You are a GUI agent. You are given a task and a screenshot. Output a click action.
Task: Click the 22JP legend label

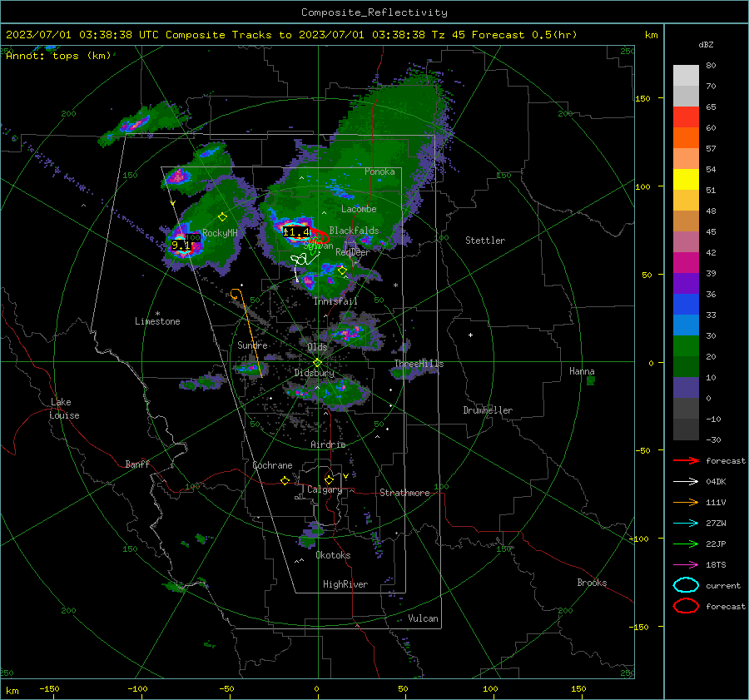click(716, 544)
